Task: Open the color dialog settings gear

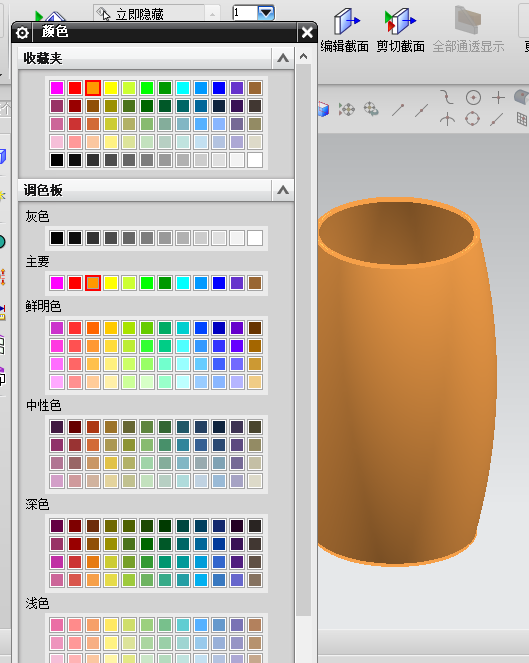Action: (22, 33)
